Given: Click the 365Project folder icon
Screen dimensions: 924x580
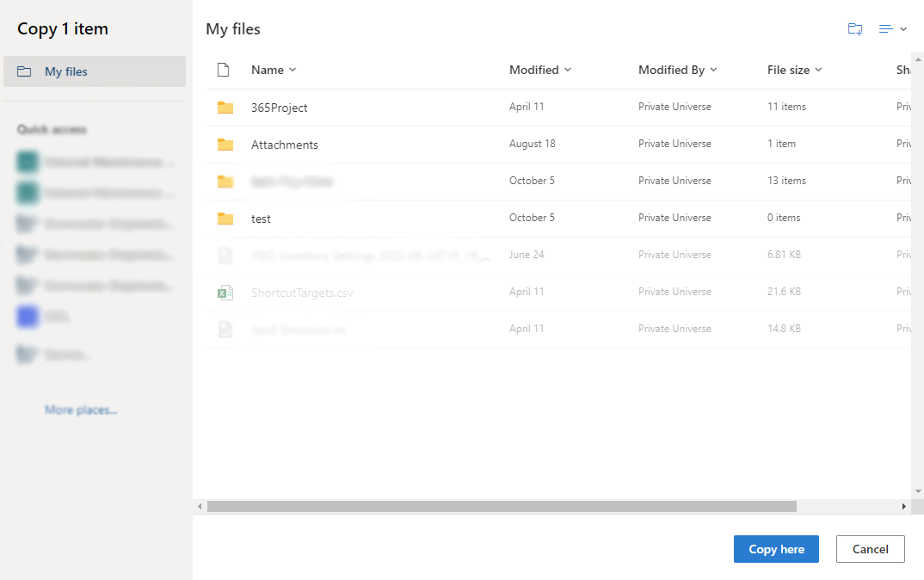Looking at the screenshot, I should pos(225,107).
